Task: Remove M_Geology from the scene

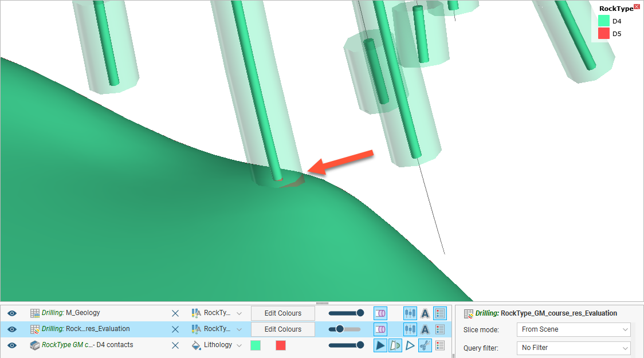Action: 175,313
